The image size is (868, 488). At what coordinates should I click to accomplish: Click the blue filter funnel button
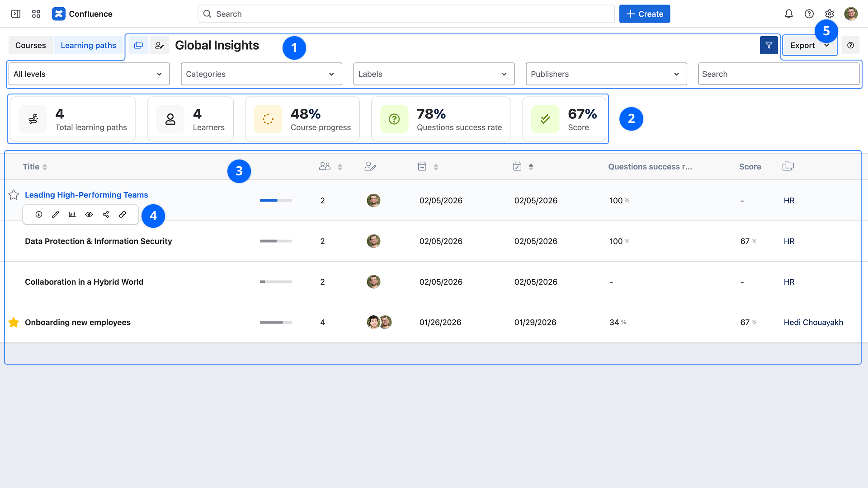[x=769, y=45]
